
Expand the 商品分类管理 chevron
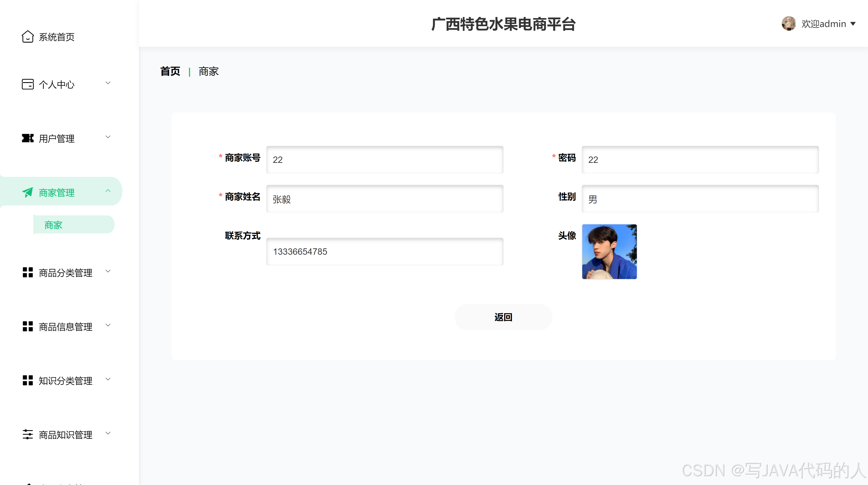[108, 271]
